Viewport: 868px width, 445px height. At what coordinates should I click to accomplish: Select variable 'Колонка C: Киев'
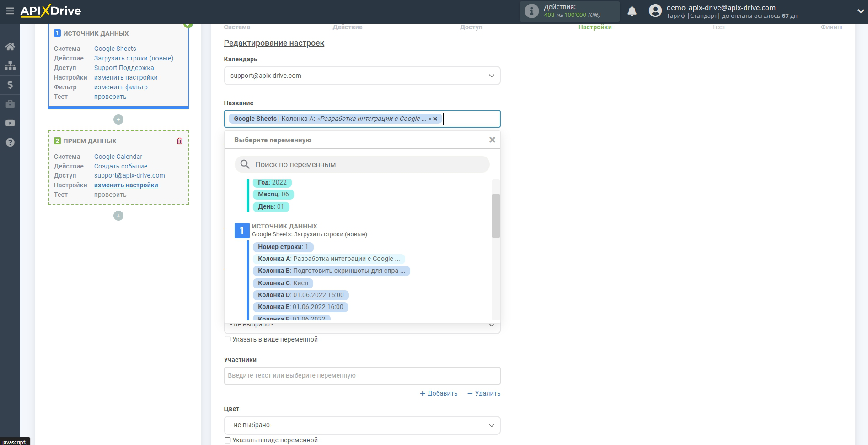tap(283, 283)
